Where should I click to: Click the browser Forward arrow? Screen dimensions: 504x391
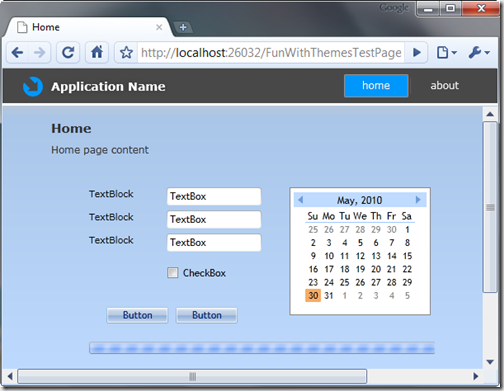40,52
